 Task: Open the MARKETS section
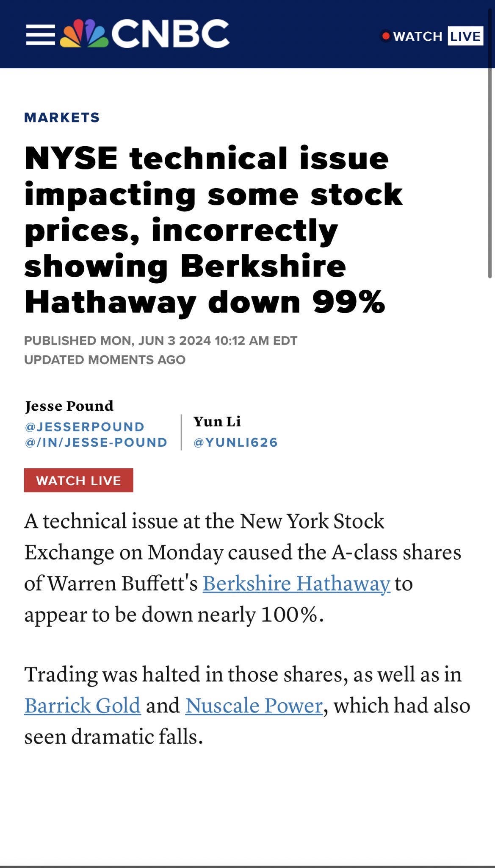[62, 117]
